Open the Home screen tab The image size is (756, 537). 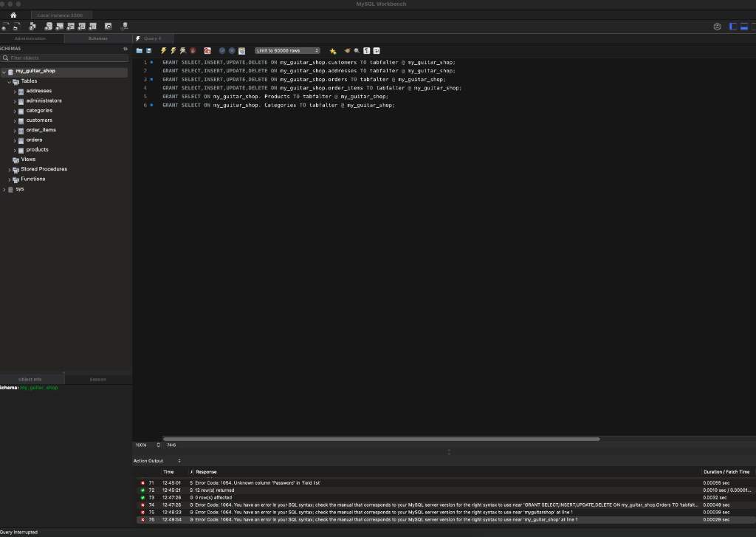tap(13, 15)
